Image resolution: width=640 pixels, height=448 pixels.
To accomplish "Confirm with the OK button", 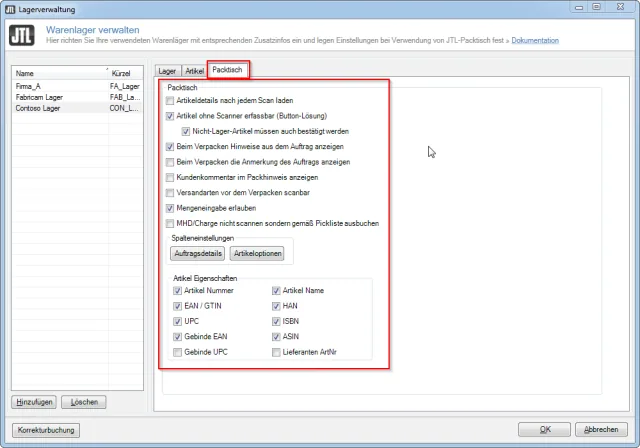I will [544, 430].
